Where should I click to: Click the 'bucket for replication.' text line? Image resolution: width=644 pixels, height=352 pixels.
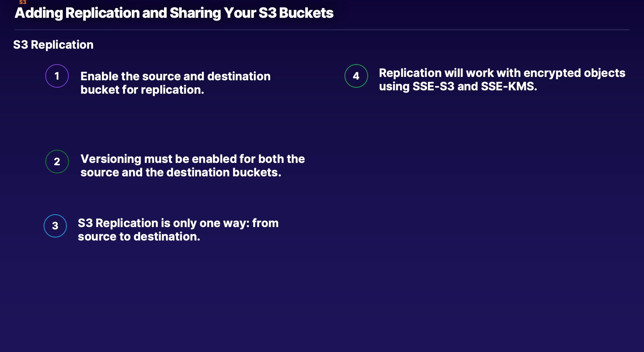pyautogui.click(x=142, y=90)
